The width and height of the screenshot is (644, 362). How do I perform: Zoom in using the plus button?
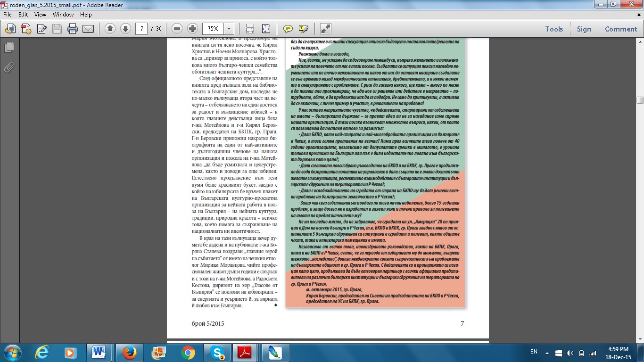click(192, 29)
